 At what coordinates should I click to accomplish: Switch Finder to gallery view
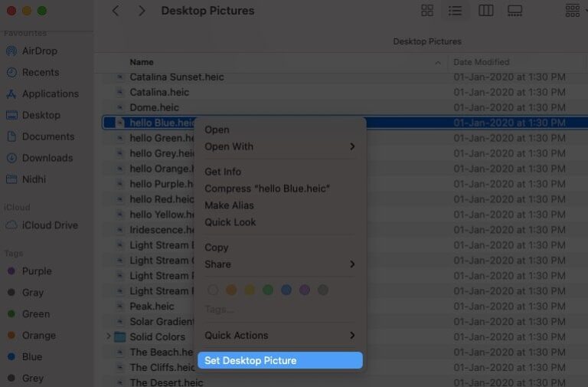[x=514, y=11]
